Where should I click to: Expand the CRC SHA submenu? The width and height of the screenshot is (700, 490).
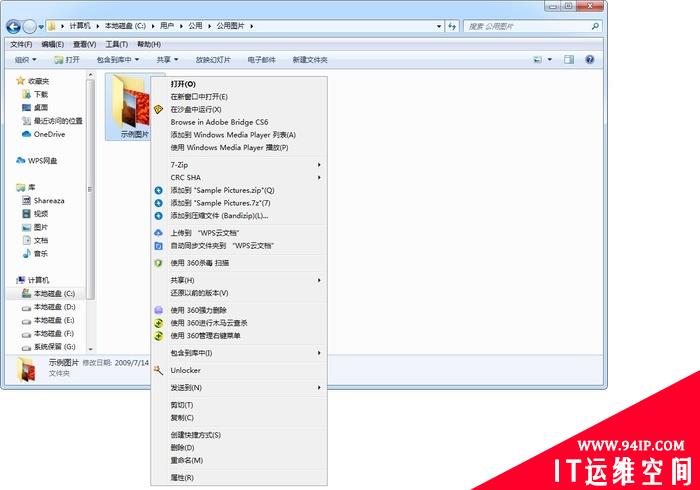239,178
